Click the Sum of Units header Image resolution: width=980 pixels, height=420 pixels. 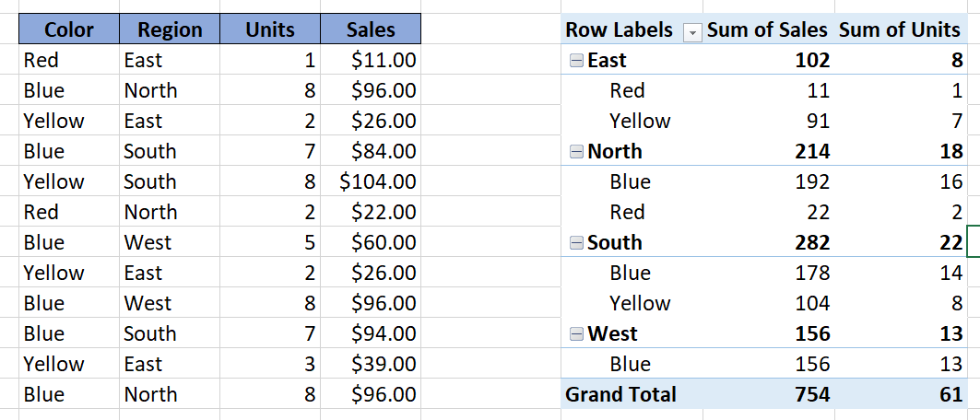899,30
